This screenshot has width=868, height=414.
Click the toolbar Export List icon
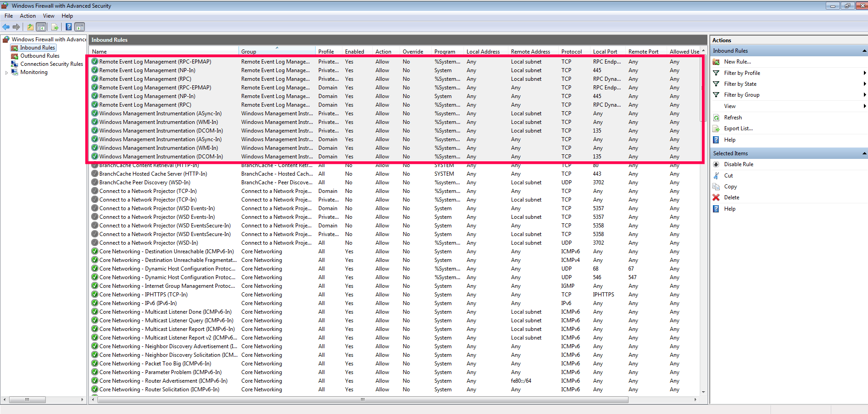tap(55, 27)
